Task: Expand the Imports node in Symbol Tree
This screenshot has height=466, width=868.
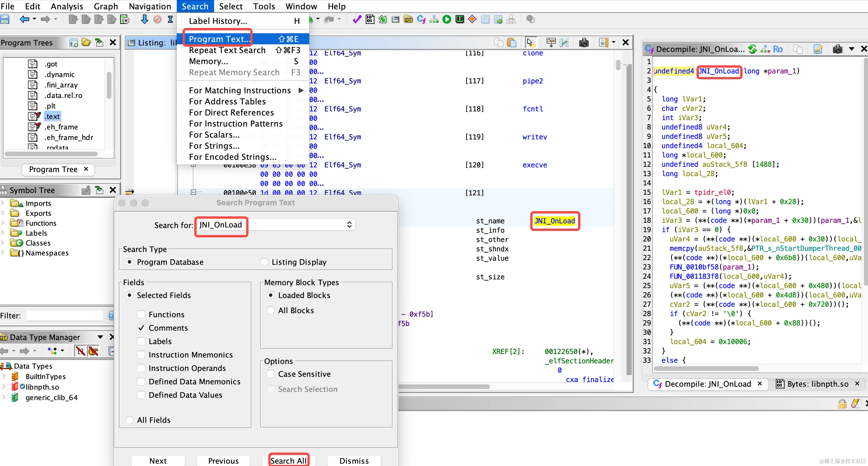Action: pos(3,203)
